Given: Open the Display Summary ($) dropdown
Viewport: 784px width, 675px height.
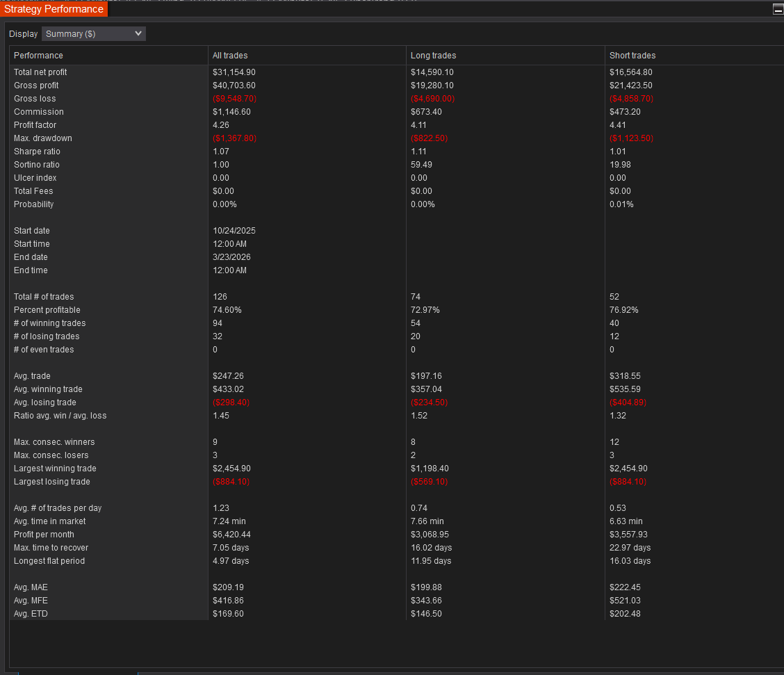Looking at the screenshot, I should pyautogui.click(x=94, y=34).
